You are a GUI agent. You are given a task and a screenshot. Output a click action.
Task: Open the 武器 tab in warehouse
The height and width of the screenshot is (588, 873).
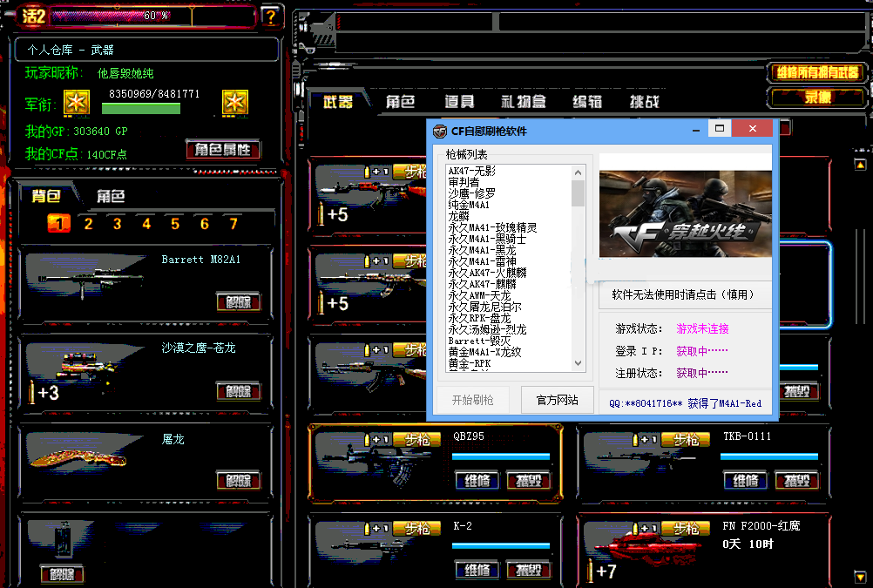pyautogui.click(x=338, y=102)
